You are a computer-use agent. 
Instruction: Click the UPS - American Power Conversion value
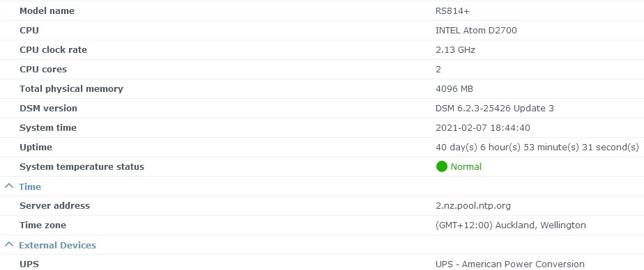[x=509, y=264]
